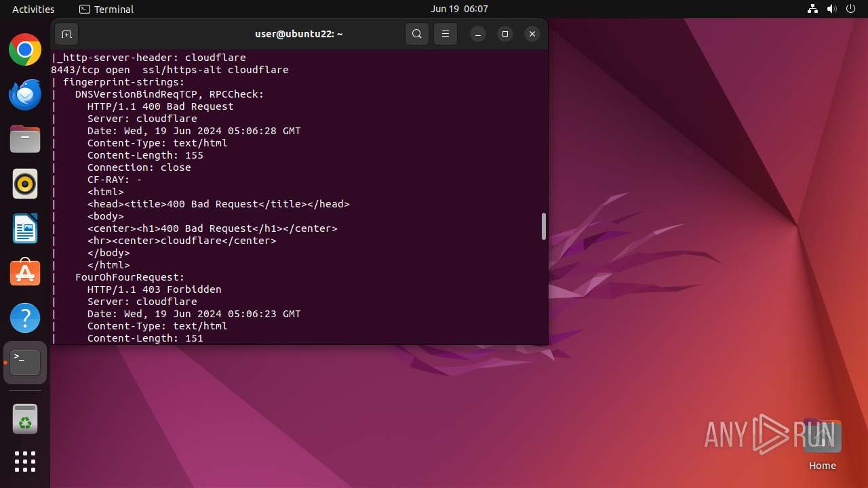Screen dimensions: 868x488
Task: Click the volume icon in top bar
Action: (x=832, y=9)
